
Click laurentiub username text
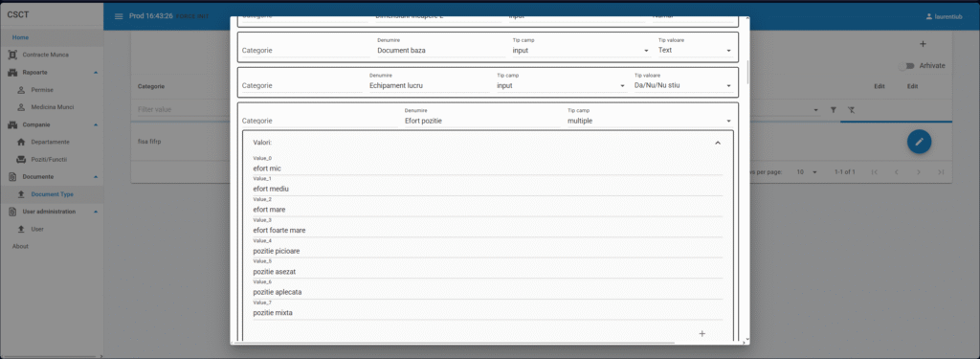pos(948,17)
